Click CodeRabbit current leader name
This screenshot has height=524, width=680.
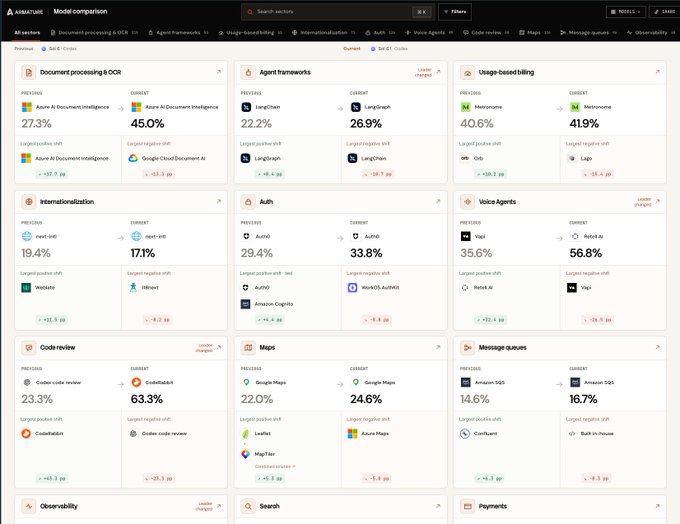[159, 383]
